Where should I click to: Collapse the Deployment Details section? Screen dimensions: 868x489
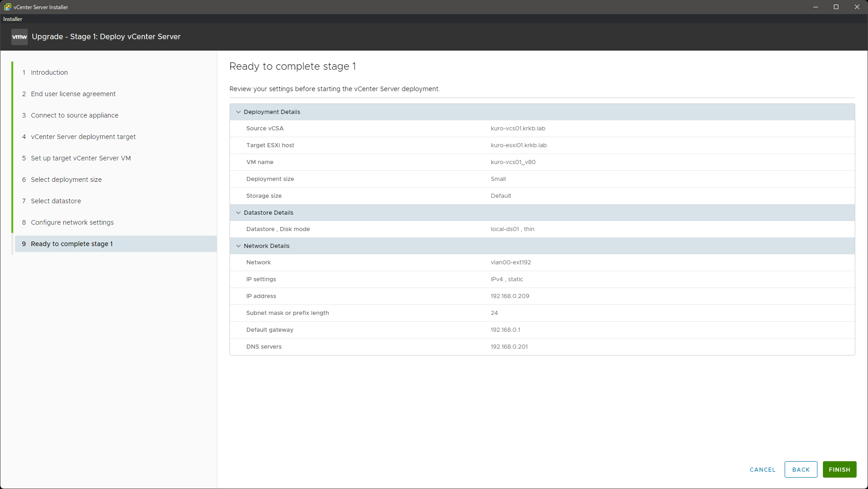238,112
